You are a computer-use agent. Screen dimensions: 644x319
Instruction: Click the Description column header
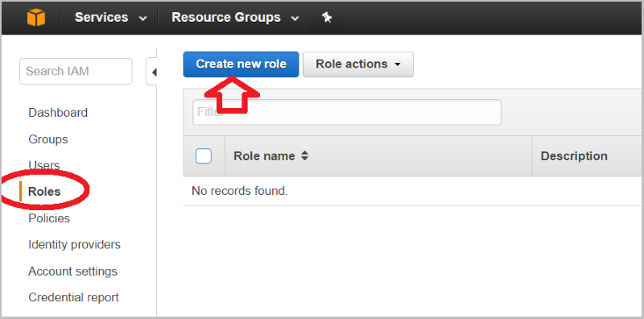click(x=574, y=156)
